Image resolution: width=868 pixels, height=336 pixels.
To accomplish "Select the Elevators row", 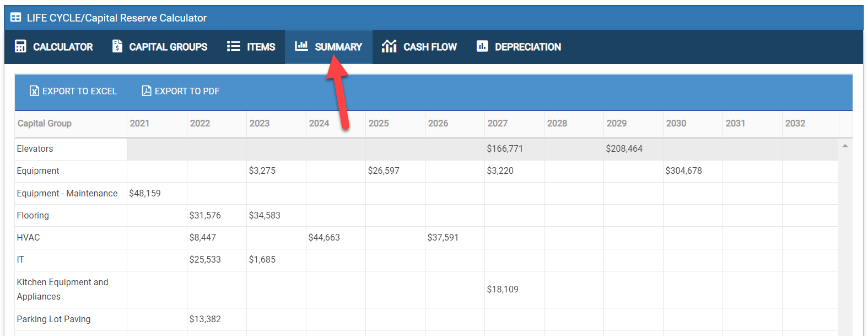I will click(35, 149).
